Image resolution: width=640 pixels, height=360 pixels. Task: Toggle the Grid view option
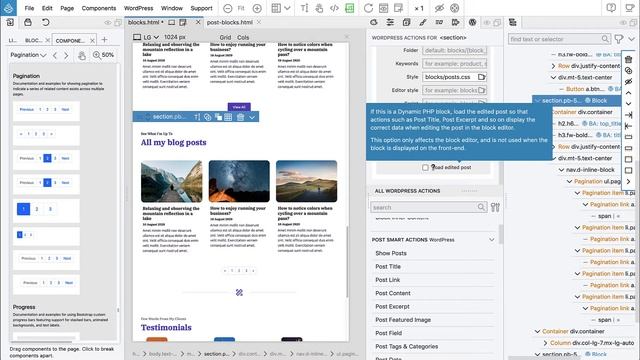pos(225,37)
